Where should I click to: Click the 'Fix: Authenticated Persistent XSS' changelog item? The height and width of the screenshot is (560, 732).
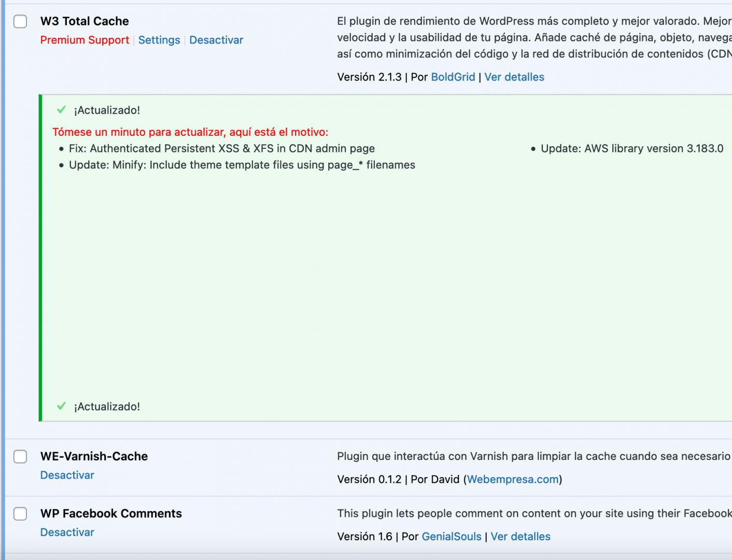pos(222,148)
